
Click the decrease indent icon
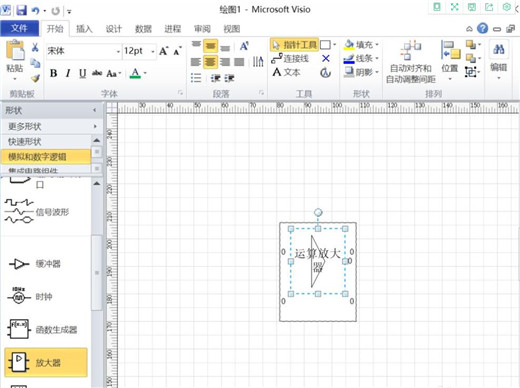coord(216,78)
